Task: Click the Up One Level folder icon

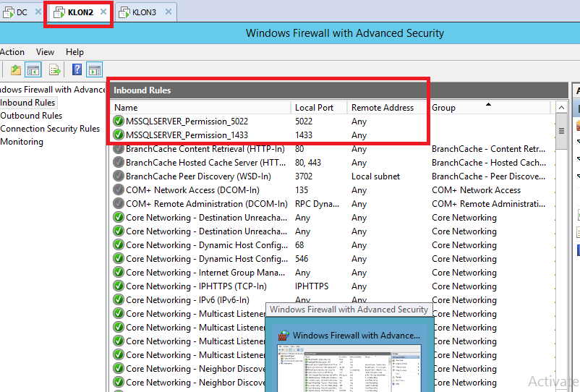Action: pyautogui.click(x=15, y=70)
